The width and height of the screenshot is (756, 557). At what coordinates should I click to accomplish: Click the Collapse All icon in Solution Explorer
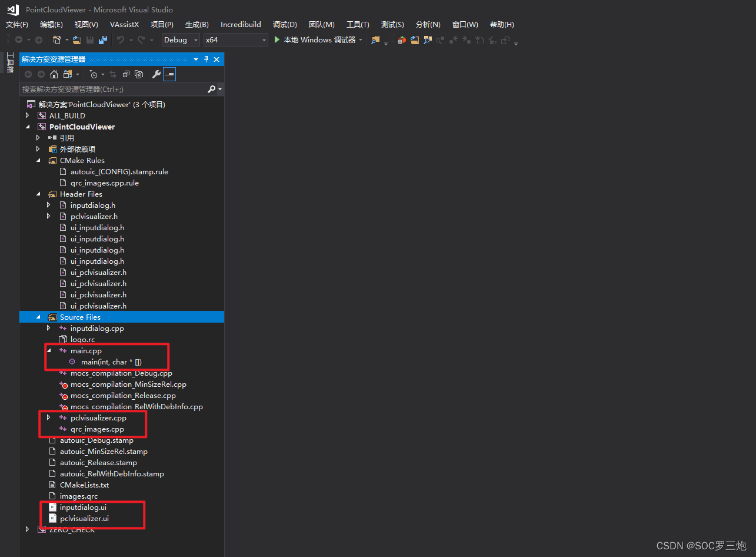[126, 74]
